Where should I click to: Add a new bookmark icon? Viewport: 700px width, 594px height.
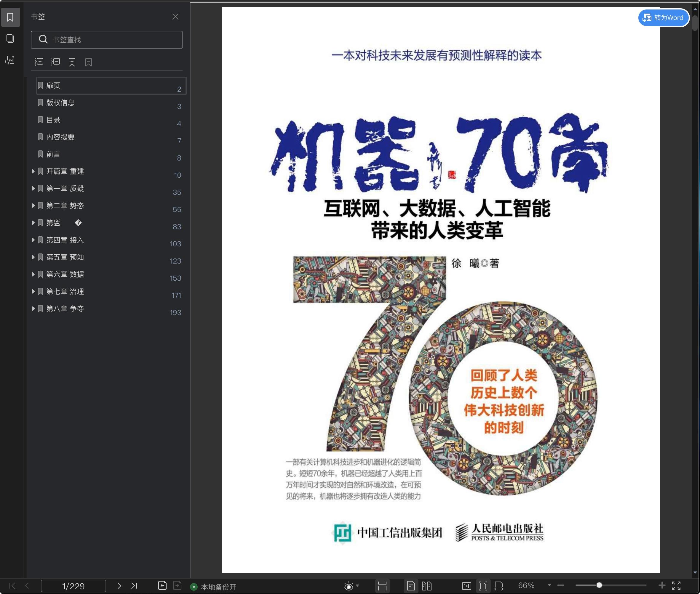(72, 62)
